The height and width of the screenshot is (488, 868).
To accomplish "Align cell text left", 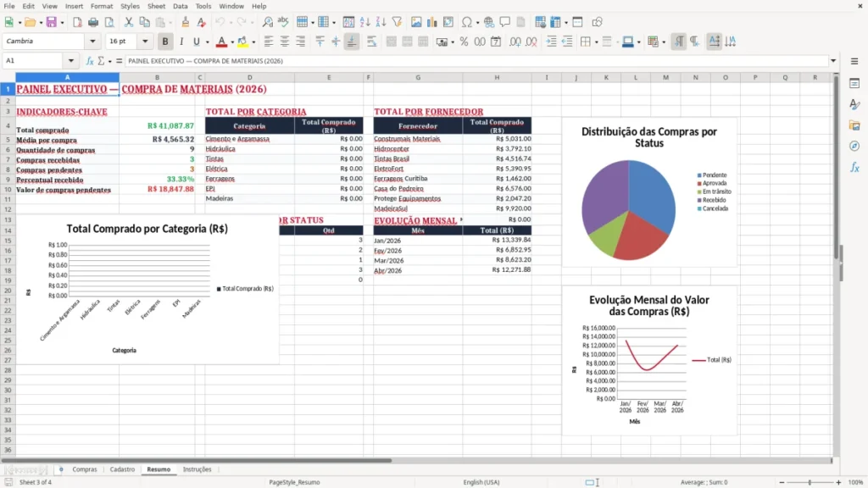I will coord(269,42).
